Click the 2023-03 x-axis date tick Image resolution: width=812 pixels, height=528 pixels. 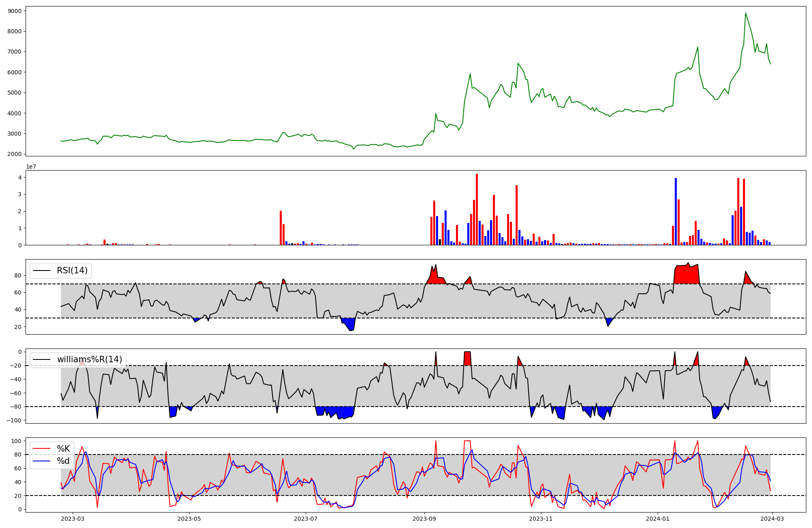pyautogui.click(x=73, y=519)
